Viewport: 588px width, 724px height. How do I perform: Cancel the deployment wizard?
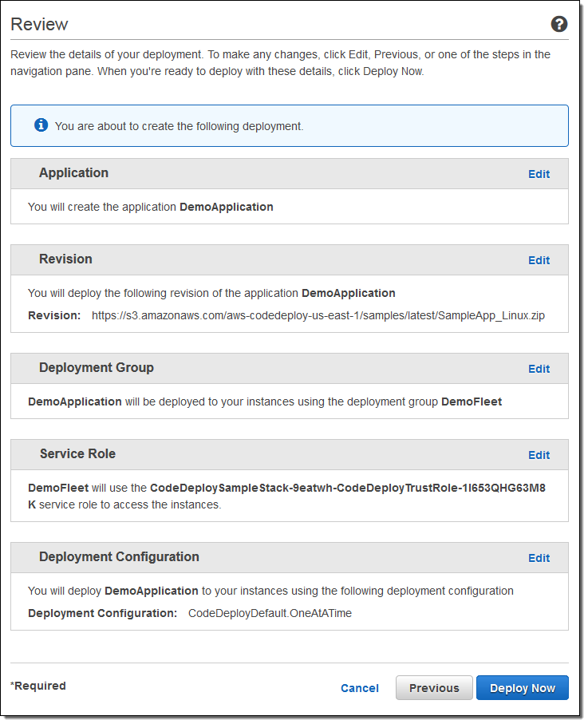click(359, 688)
